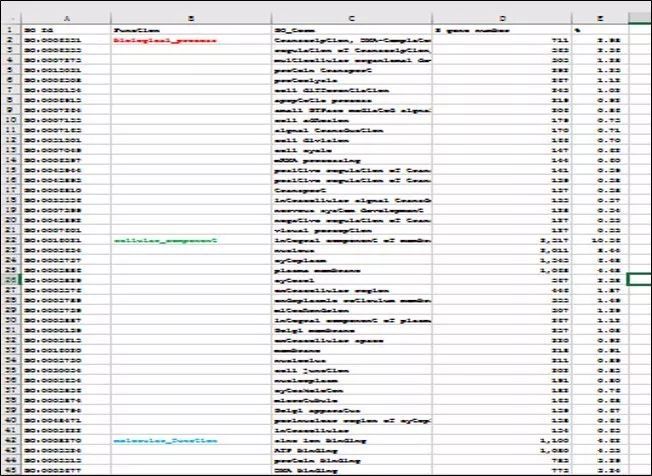Select column A header
652x476 pixels.
click(x=66, y=18)
